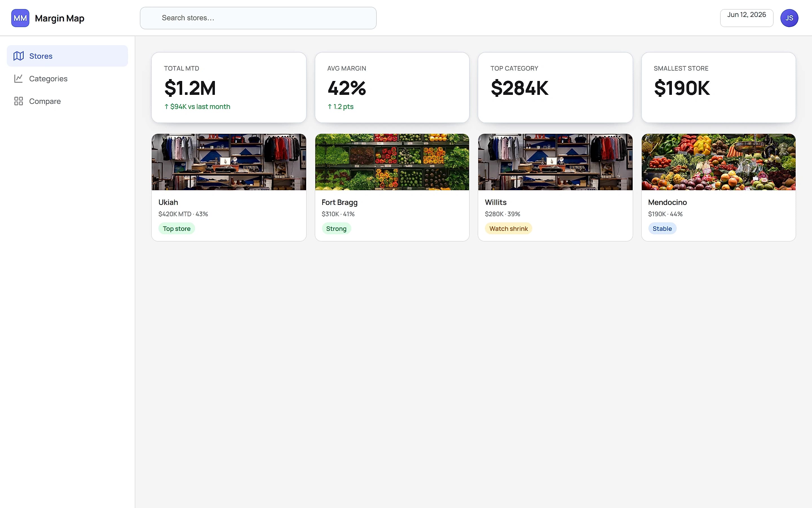Screen dimensions: 812x508
Task: Click the Stable badge on Mendocino
Action: [662, 229]
